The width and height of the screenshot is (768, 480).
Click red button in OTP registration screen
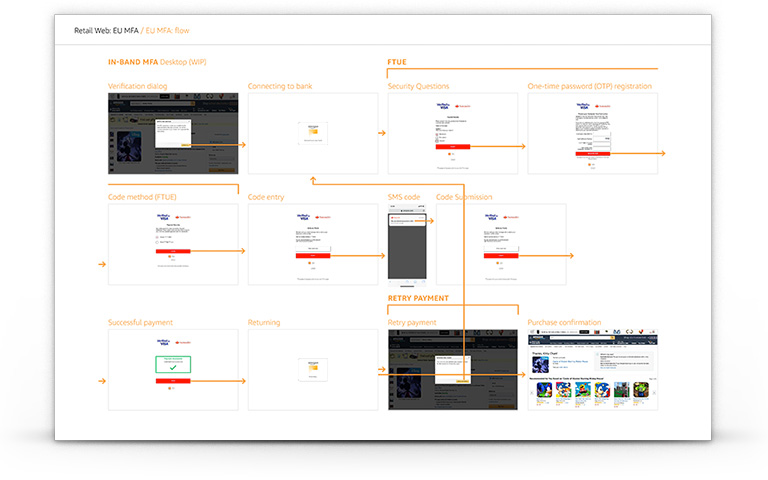[593, 154]
